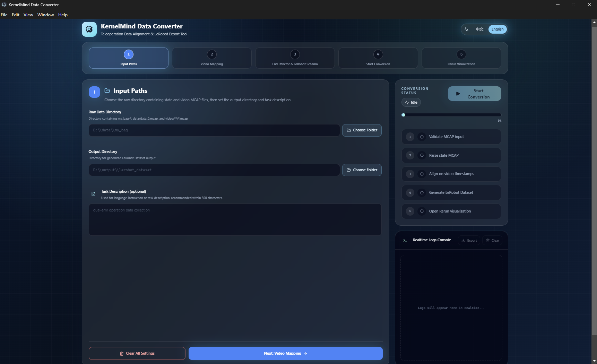Image resolution: width=597 pixels, height=364 pixels.
Task: Clear the realtime logs console
Action: pos(492,240)
